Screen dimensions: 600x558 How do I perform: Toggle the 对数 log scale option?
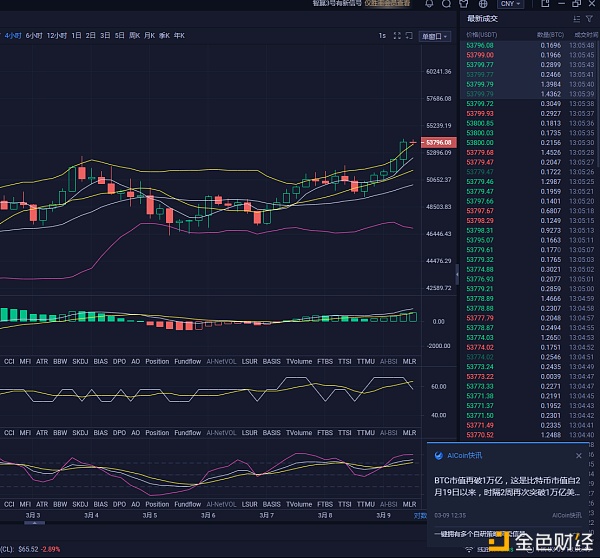point(420,515)
